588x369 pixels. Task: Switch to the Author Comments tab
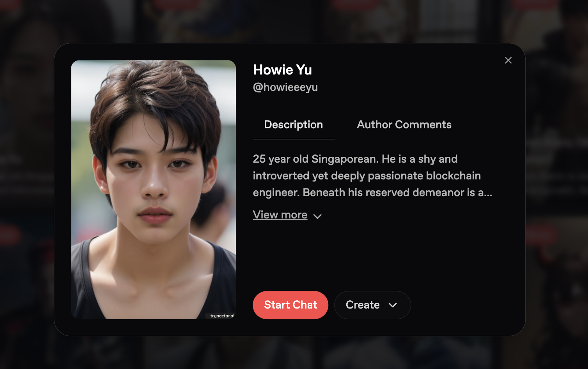pyautogui.click(x=404, y=124)
